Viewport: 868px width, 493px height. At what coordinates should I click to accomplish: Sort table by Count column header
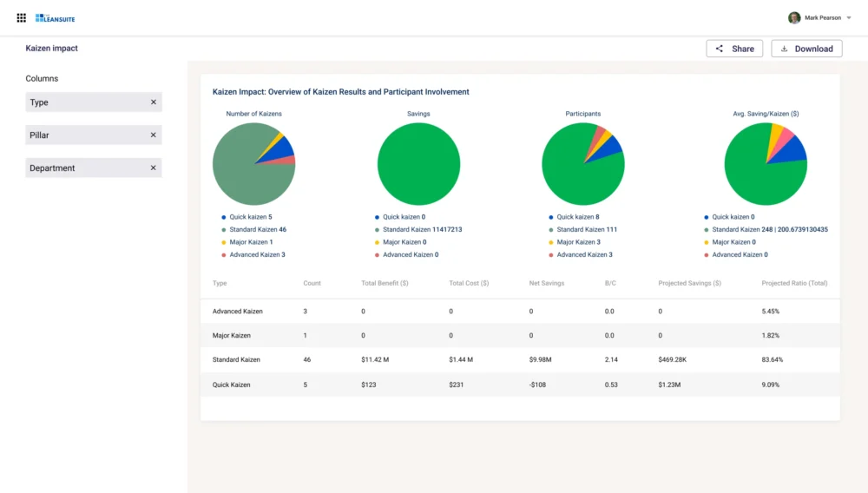point(312,283)
